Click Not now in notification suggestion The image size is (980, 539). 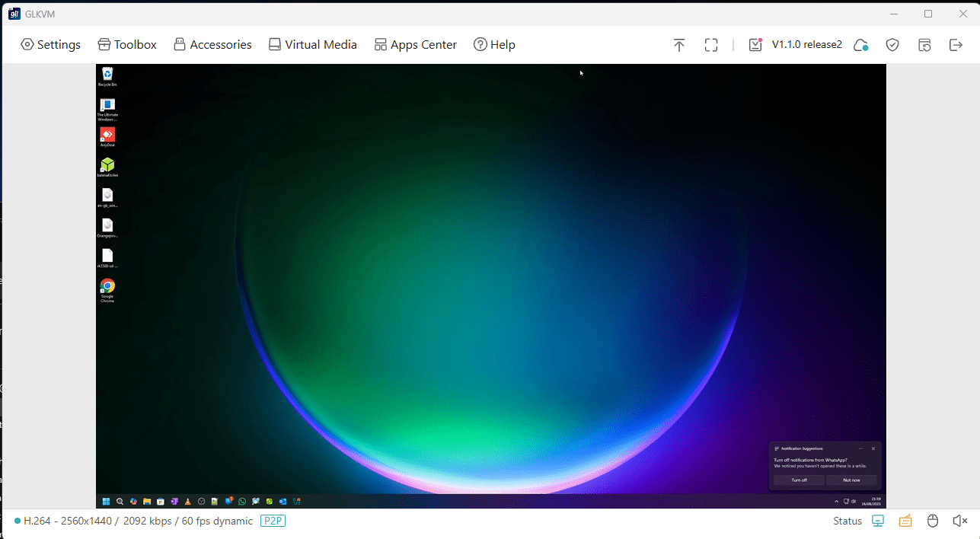[851, 480]
